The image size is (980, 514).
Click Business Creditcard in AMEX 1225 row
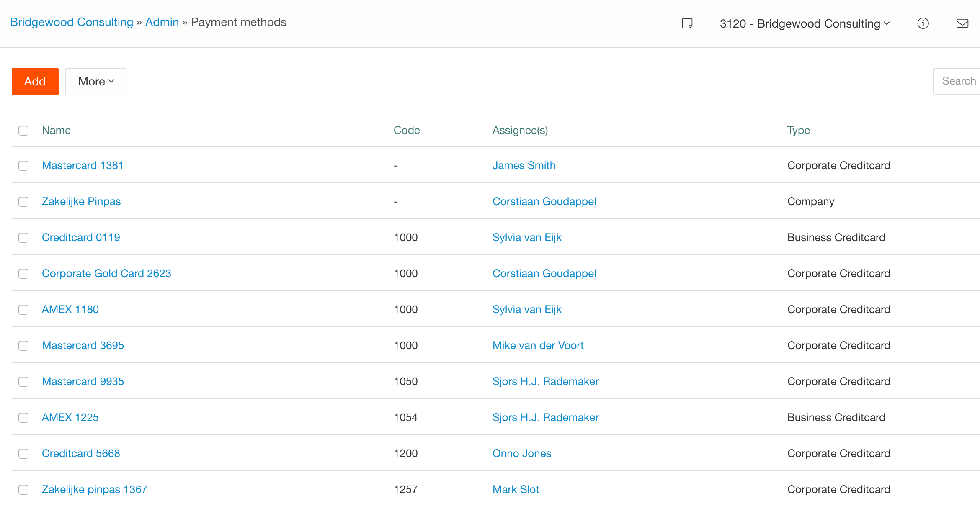point(836,417)
